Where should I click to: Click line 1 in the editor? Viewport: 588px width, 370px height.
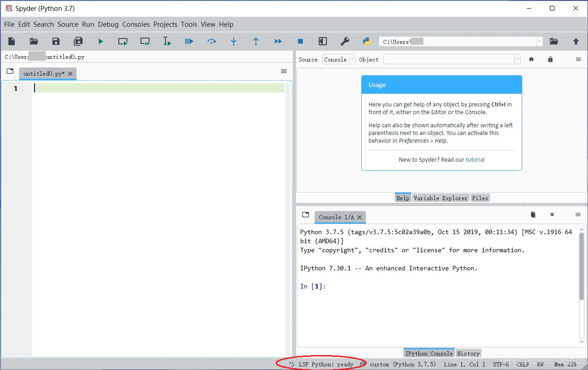tap(159, 88)
